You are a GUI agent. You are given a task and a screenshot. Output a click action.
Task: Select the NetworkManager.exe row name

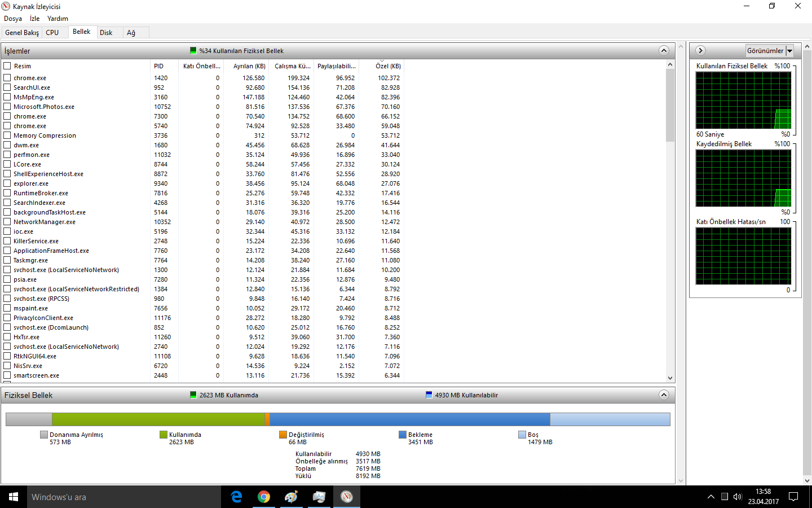point(45,222)
